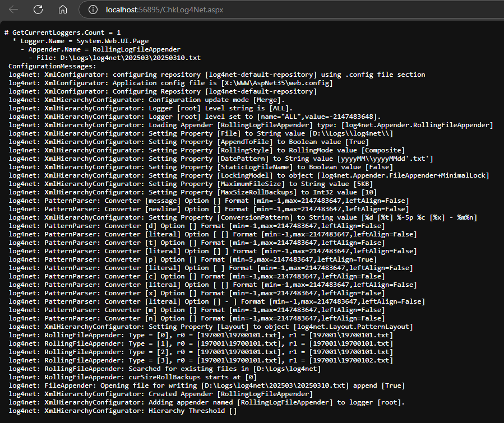
Task: Click the Hierarchy Threshold [] line
Action: 123,411
